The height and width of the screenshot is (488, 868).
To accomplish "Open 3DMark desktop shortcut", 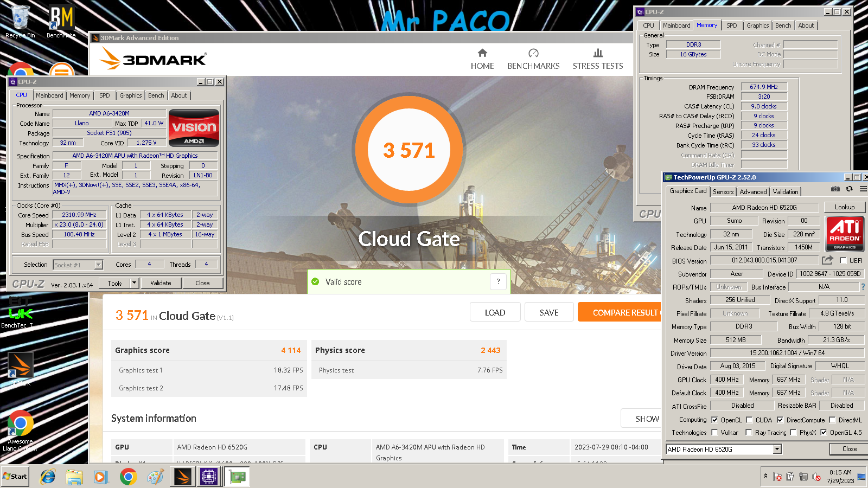I will [x=20, y=369].
